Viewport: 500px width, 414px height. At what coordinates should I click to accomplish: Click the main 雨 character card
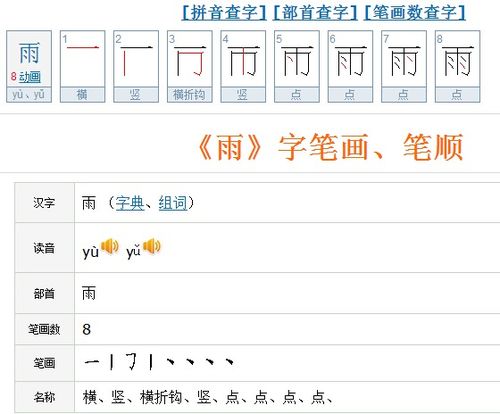tap(29, 66)
